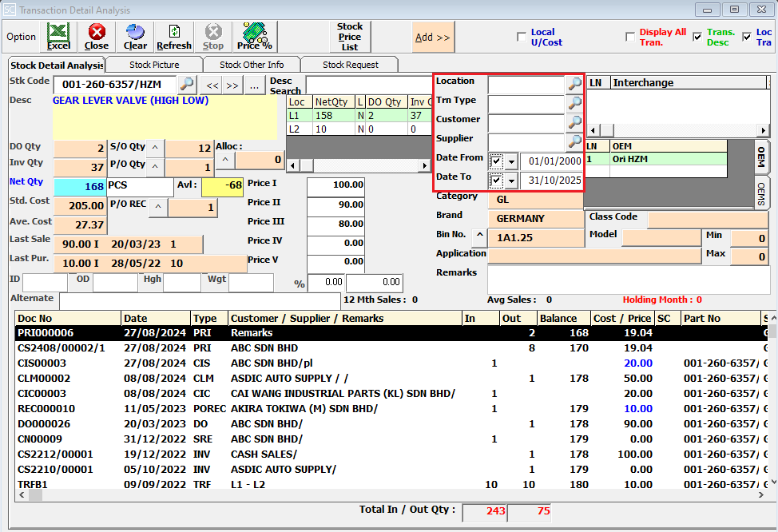Expand the Alloc caret
The height and width of the screenshot is (532, 778).
tap(225, 160)
